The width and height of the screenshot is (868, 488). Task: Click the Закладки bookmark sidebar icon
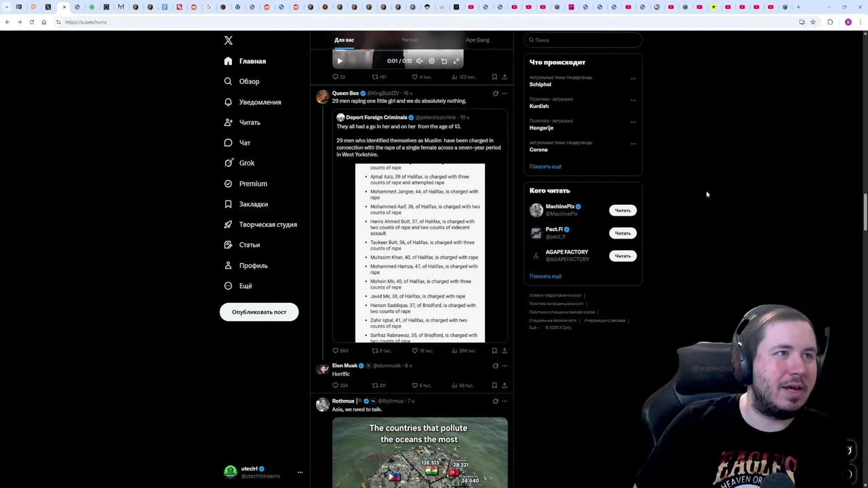228,203
